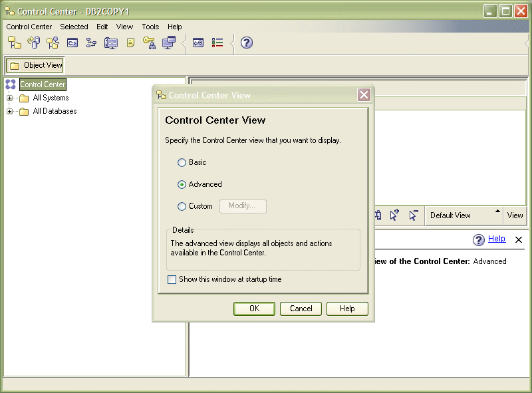Select the All Systems tree label
The image size is (532, 393).
click(51, 98)
